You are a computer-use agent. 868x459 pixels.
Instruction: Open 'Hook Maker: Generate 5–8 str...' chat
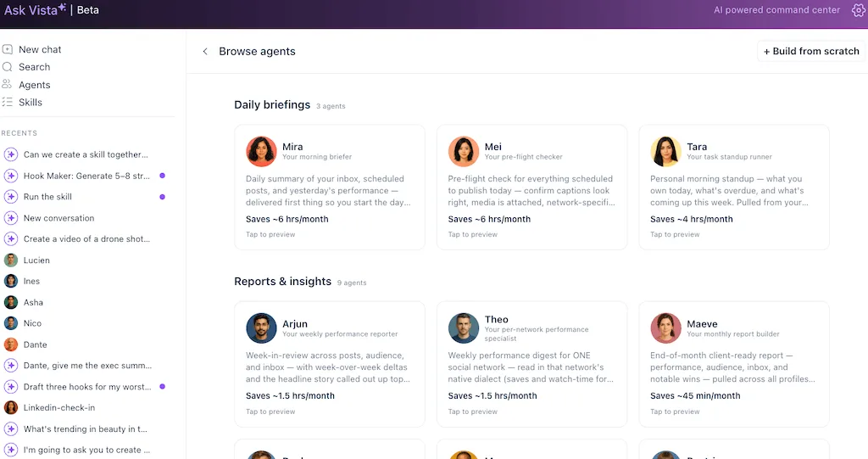[86, 176]
